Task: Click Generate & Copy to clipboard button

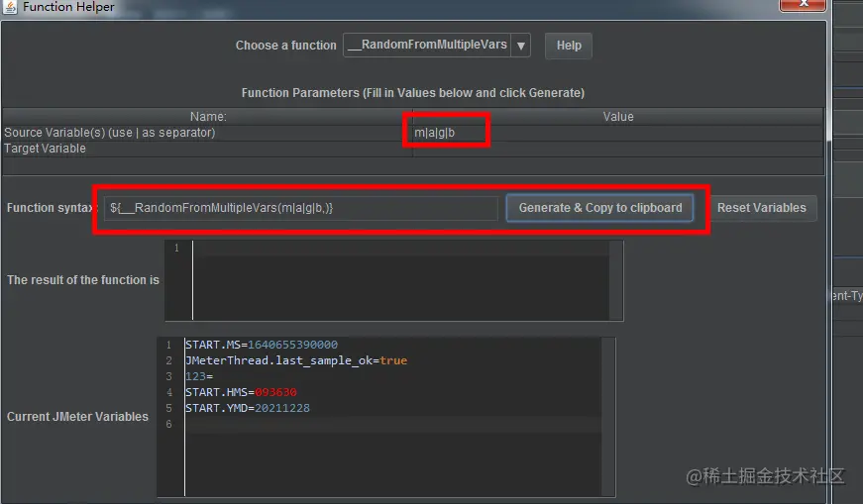Action: coord(599,208)
